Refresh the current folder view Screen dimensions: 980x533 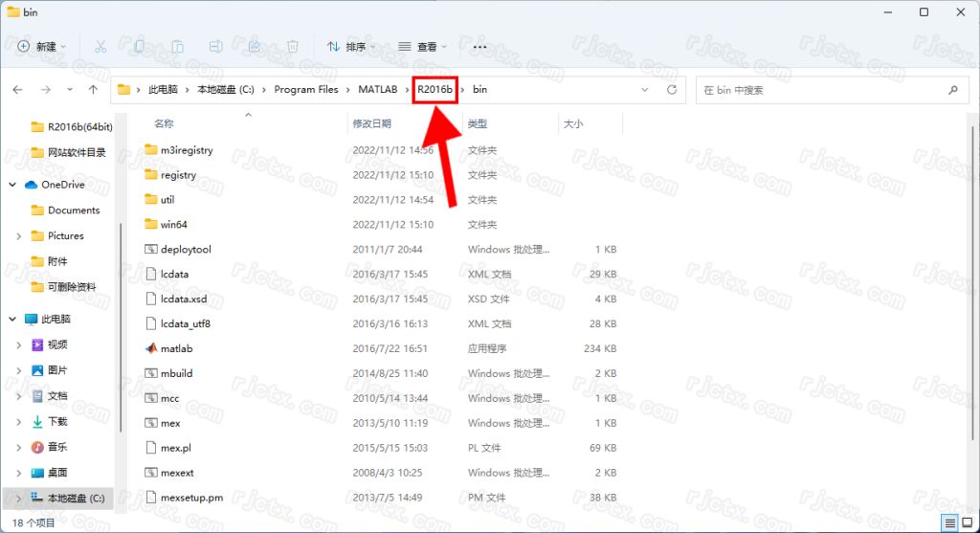pyautogui.click(x=672, y=89)
